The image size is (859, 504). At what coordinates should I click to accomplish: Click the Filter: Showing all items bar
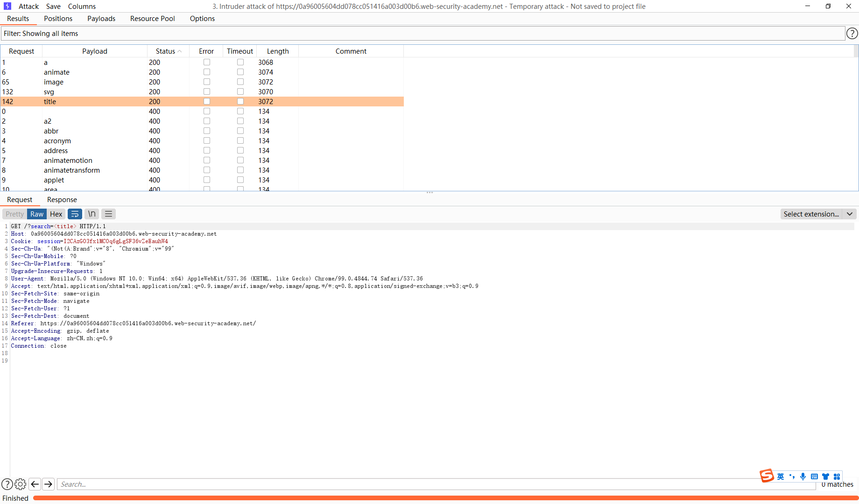tap(422, 34)
